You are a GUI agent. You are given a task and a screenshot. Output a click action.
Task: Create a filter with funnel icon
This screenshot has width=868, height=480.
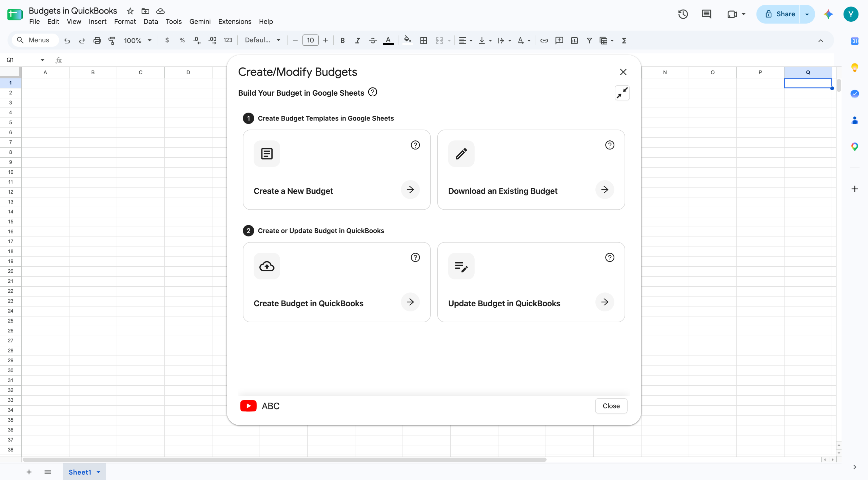[589, 40]
